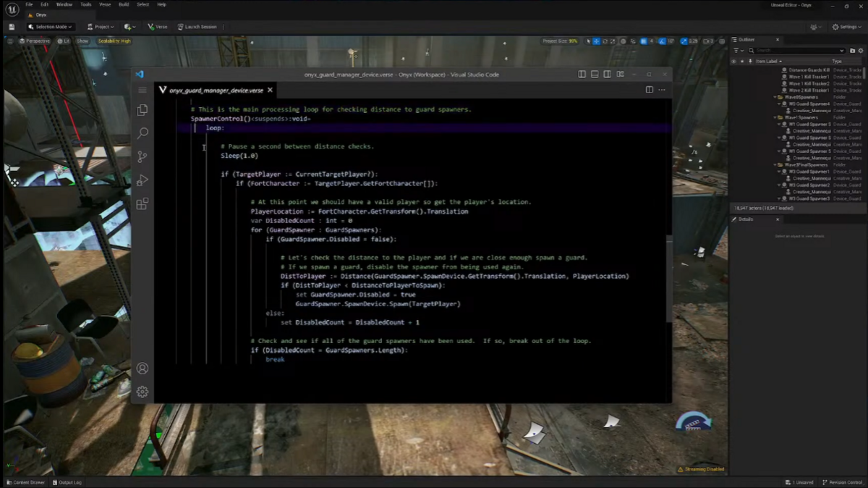Open the Verse menu
The width and height of the screenshot is (868, 488).
tap(105, 4)
